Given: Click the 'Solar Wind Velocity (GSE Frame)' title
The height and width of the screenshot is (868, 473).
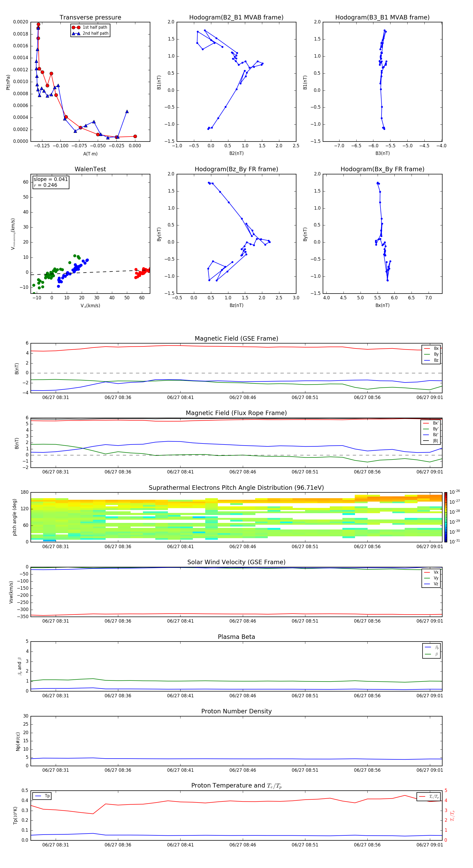Looking at the screenshot, I should [x=236, y=562].
